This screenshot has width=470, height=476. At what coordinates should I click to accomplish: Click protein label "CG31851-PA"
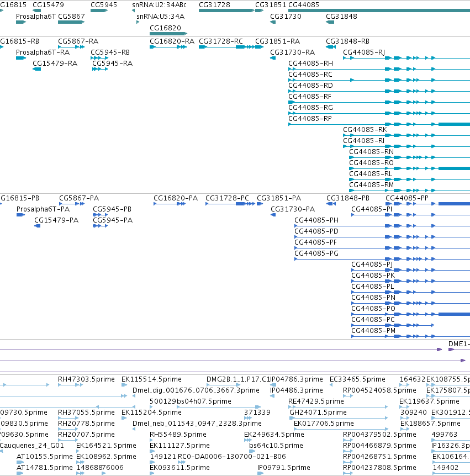pyautogui.click(x=279, y=198)
